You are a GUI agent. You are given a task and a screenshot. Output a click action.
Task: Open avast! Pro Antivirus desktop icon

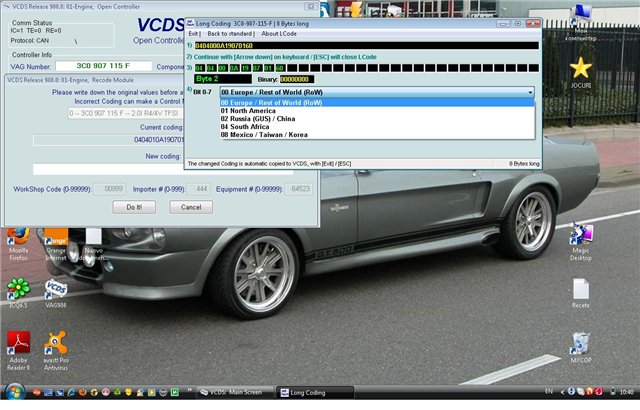click(56, 350)
